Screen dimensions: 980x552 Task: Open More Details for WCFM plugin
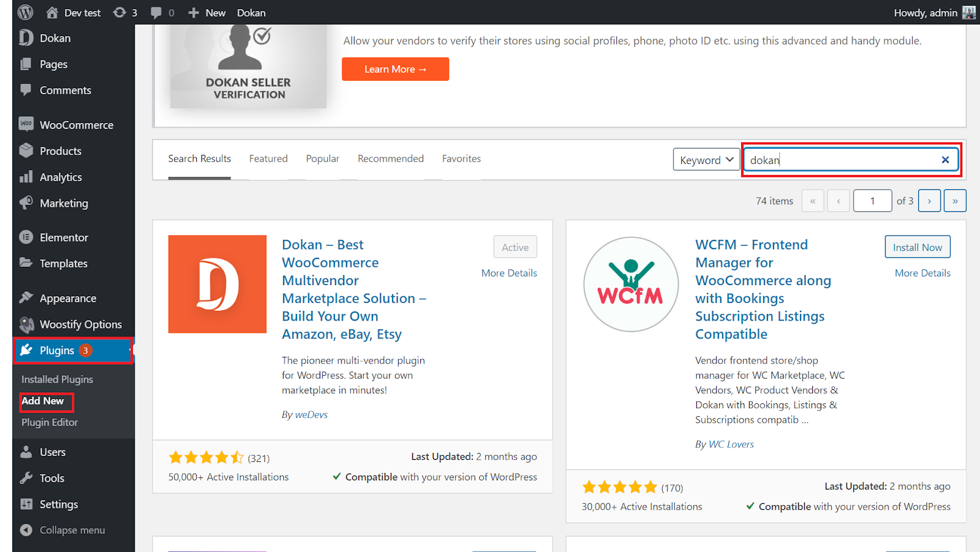[x=922, y=273]
